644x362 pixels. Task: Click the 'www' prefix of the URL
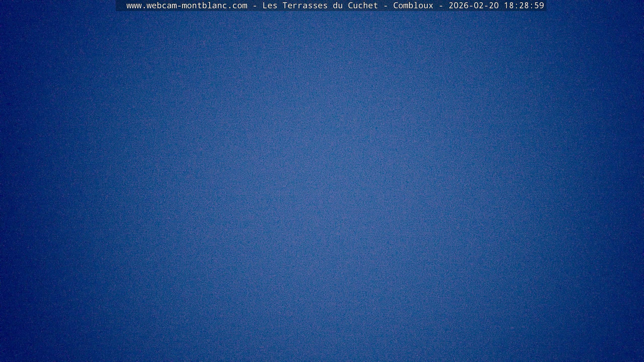(134, 6)
